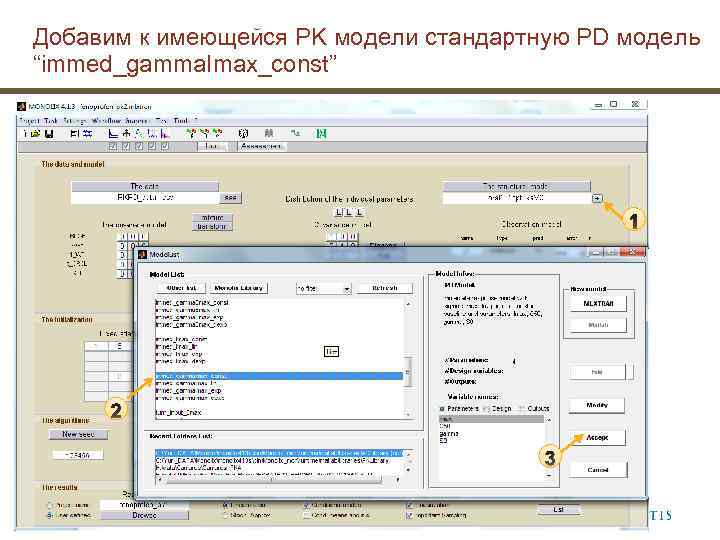Select the User defined results folder radio button
This screenshot has width=720, height=540.
tap(50, 516)
